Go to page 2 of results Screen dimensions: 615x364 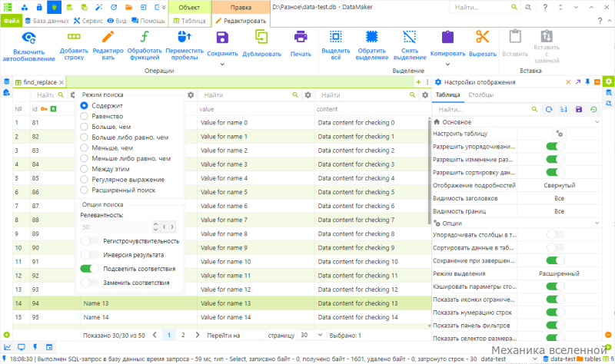pyautogui.click(x=183, y=335)
